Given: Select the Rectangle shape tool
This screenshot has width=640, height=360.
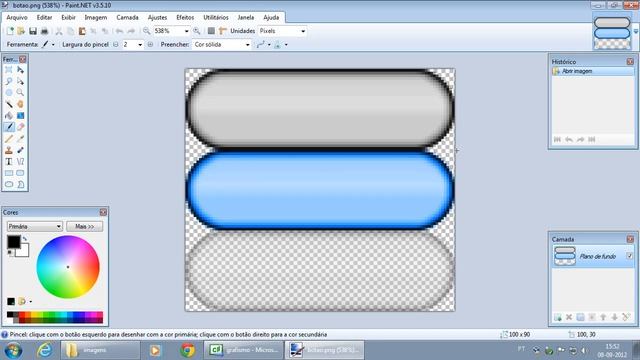Looking at the screenshot, I should click(x=9, y=173).
